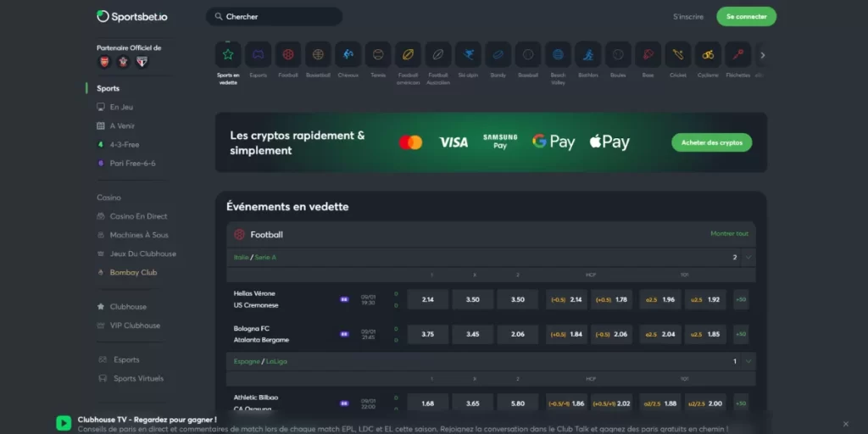868x434 pixels.
Task: Select odds 5.80 for CA Osasuna win
Action: (x=518, y=403)
